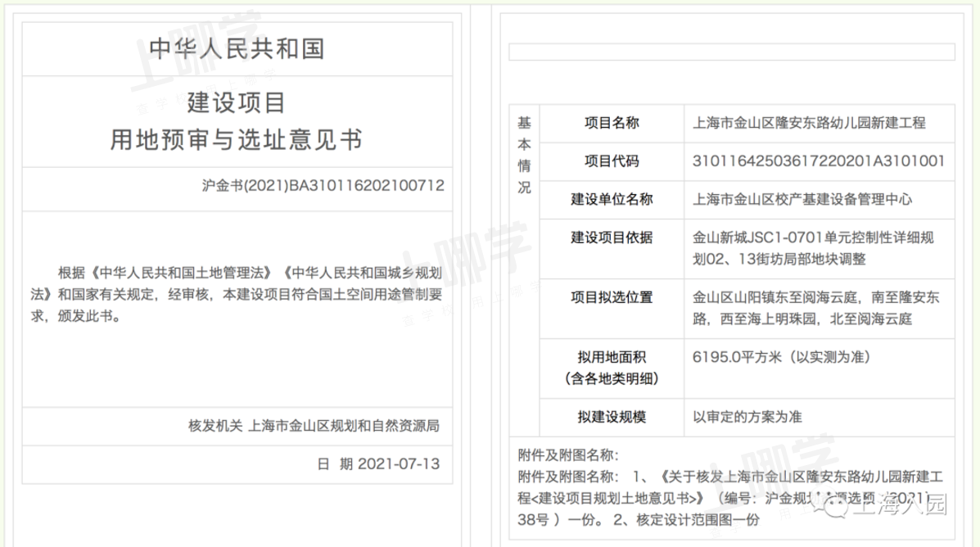Image resolution: width=980 pixels, height=547 pixels.
Task: Click the heading 中华人民共和国
Action: coord(237,49)
